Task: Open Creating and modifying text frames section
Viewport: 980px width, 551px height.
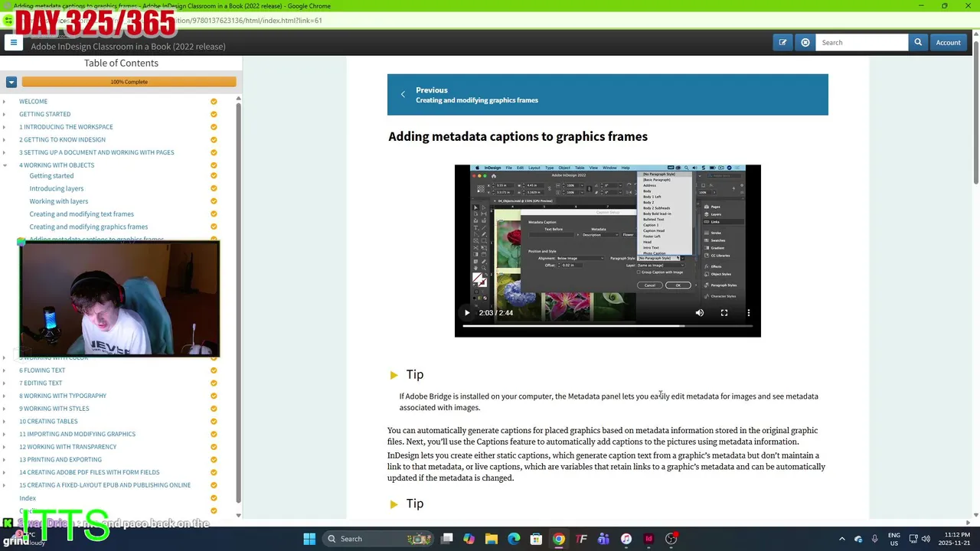Action: click(81, 214)
